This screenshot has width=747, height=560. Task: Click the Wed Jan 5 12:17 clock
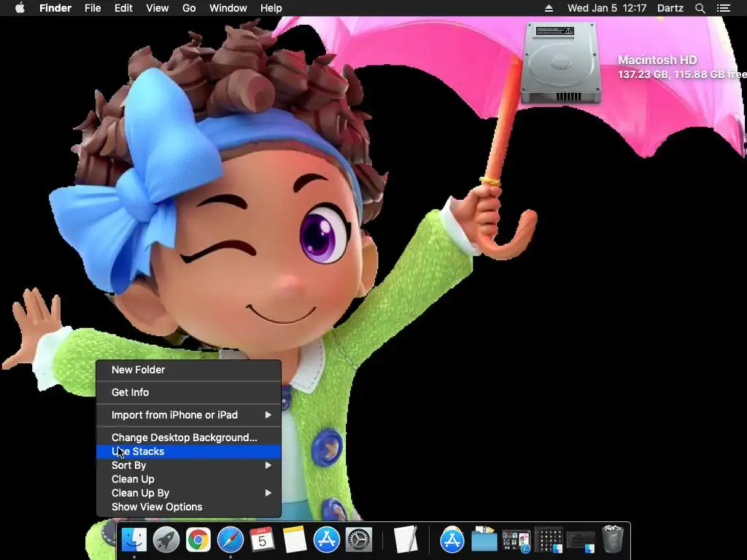(607, 8)
